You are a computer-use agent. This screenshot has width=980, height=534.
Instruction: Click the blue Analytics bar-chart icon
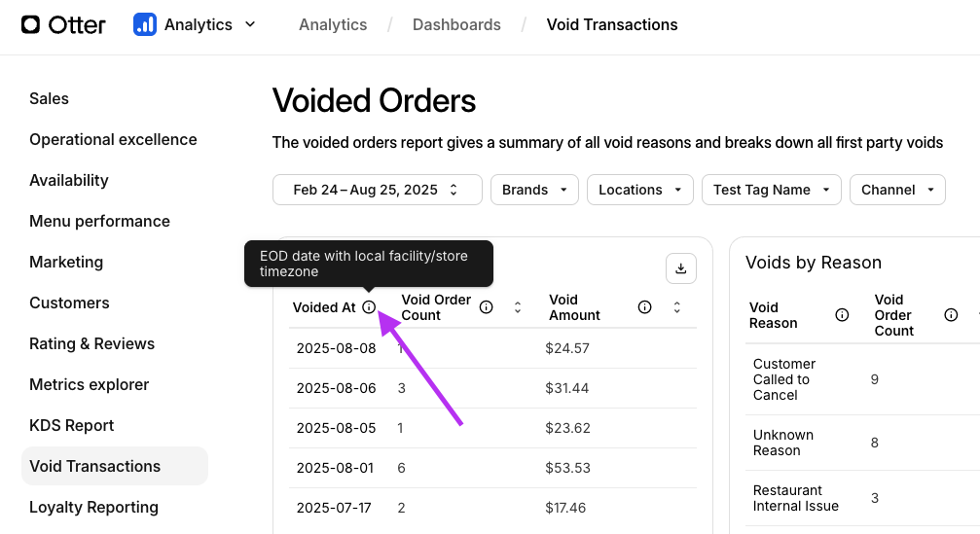(x=145, y=24)
